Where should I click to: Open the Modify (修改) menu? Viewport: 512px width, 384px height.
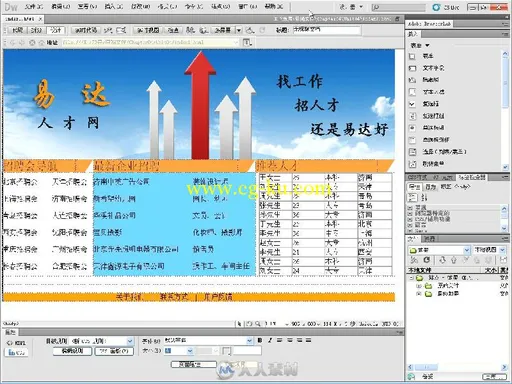point(140,6)
